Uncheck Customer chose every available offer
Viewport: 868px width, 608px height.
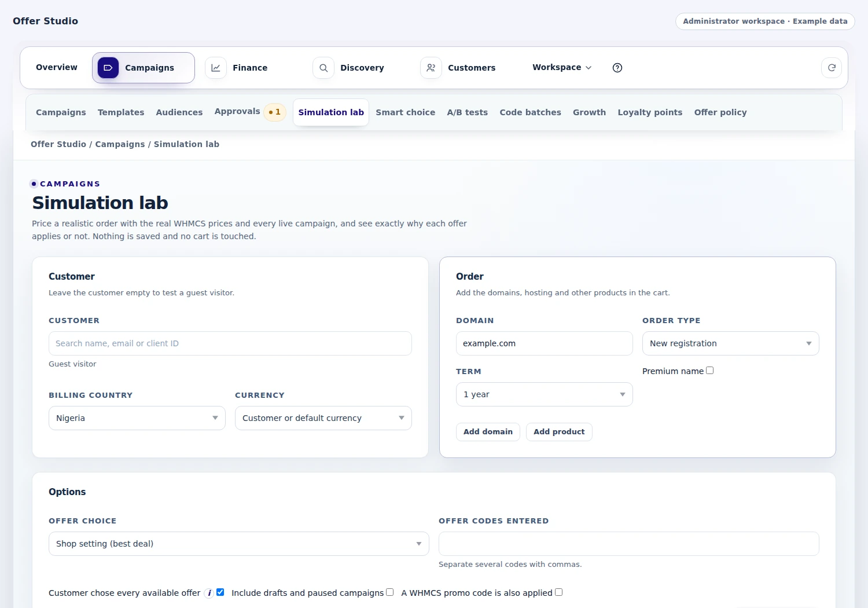tap(220, 592)
